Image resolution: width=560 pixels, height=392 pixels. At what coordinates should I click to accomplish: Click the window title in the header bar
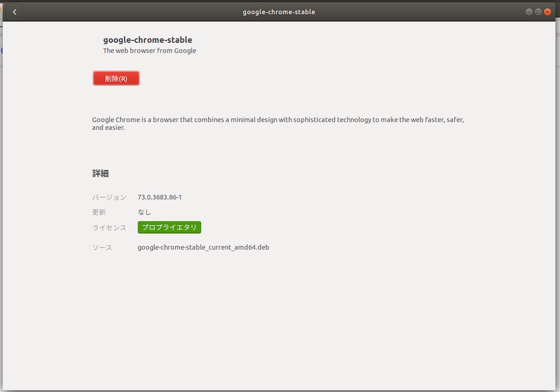(279, 12)
